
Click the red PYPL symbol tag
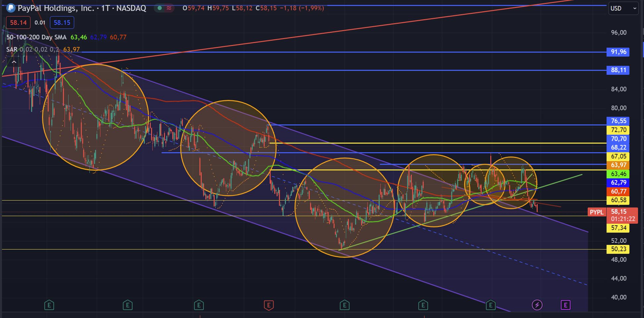pos(597,212)
